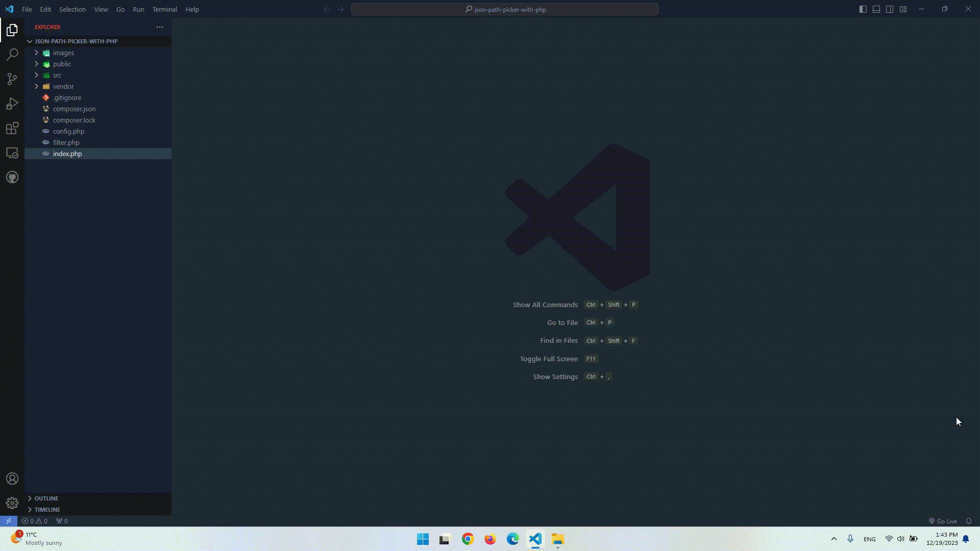Open the Extensions view
The image size is (980, 551).
pos(12,128)
